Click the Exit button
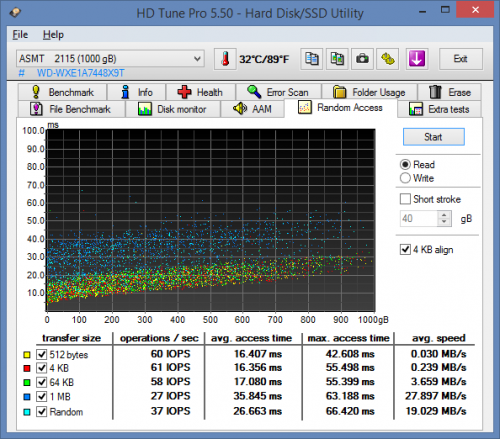Screen dimensions: 500x439 [460, 59]
